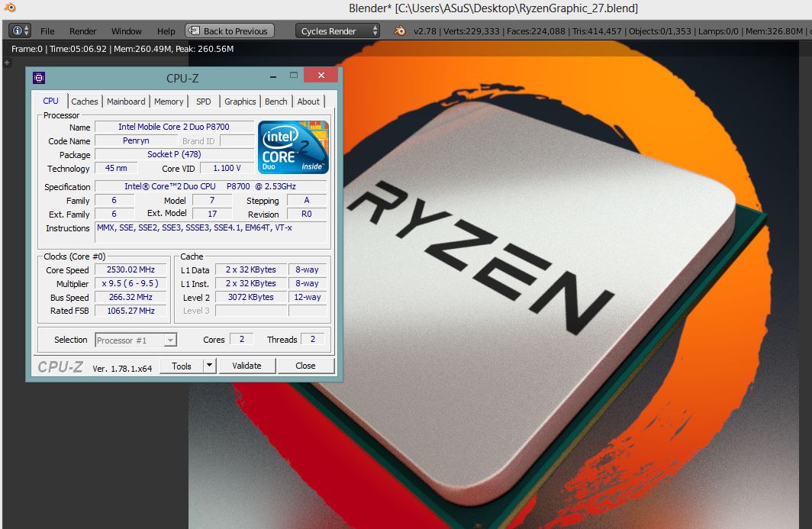
Task: Switch to the CPU tab in CPU-Z
Action: point(50,101)
